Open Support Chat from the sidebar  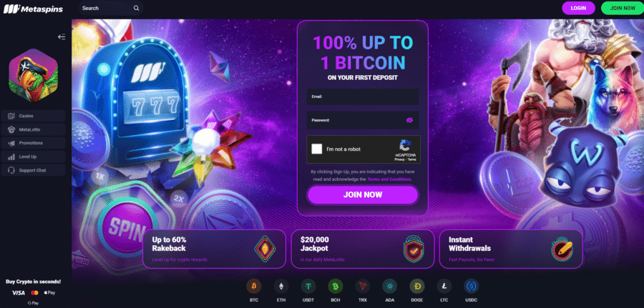33,170
